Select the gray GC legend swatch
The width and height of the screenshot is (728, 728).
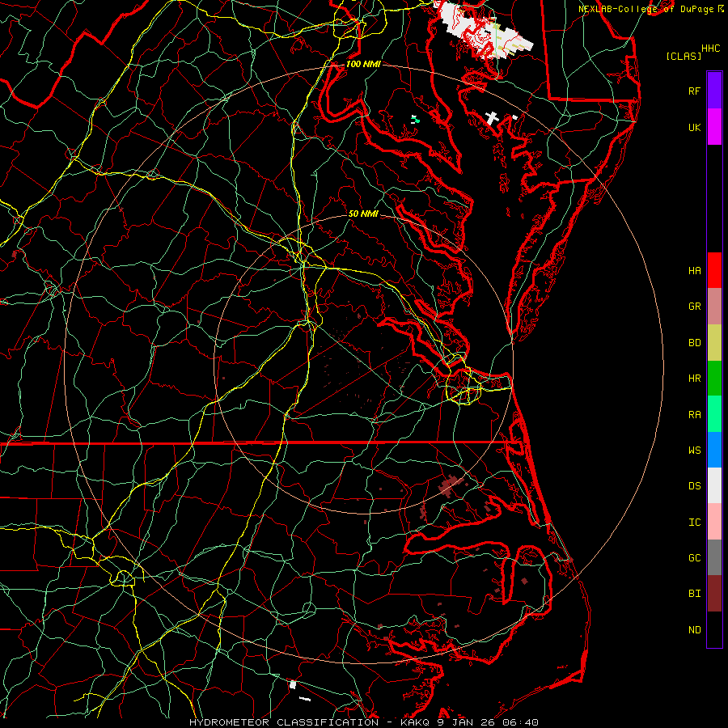(x=714, y=557)
